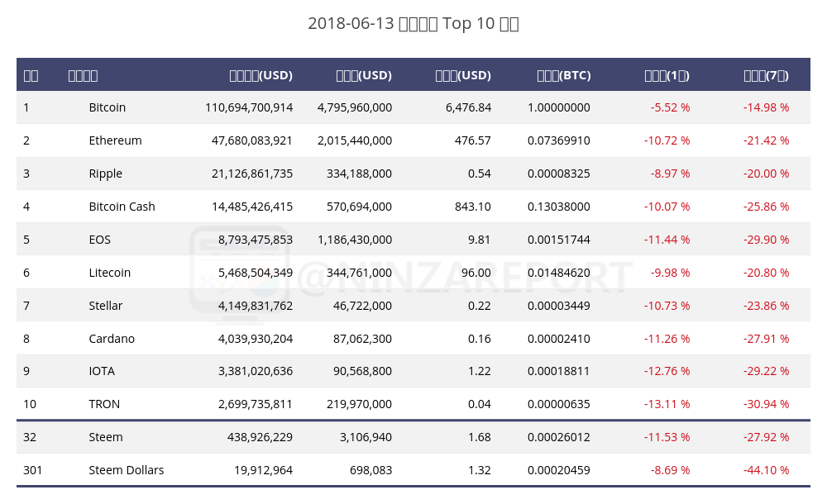Viewport: 827px width, 504px height.
Task: Select the Steem name in rank 32 row
Action: 106,438
